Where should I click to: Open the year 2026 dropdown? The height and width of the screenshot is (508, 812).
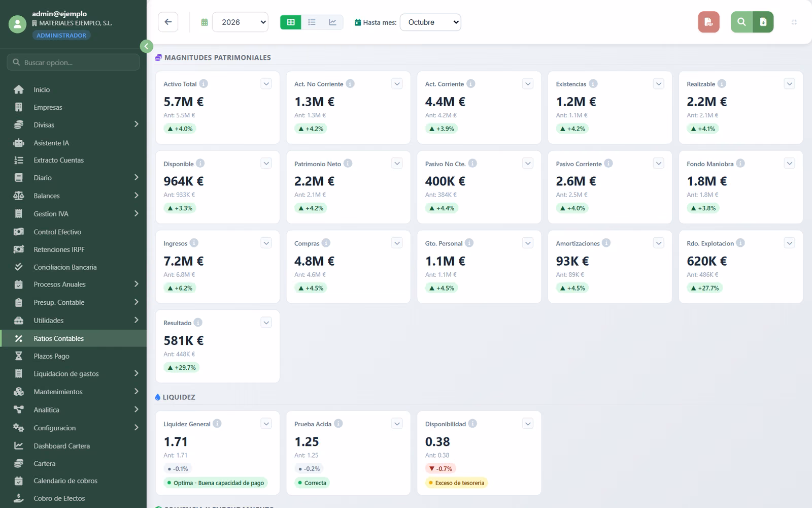pyautogui.click(x=240, y=22)
